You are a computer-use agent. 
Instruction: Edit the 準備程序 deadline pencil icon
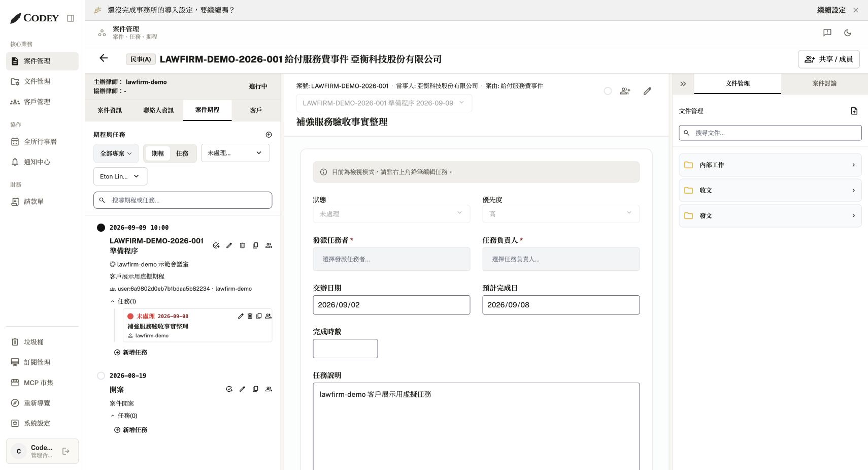click(229, 245)
